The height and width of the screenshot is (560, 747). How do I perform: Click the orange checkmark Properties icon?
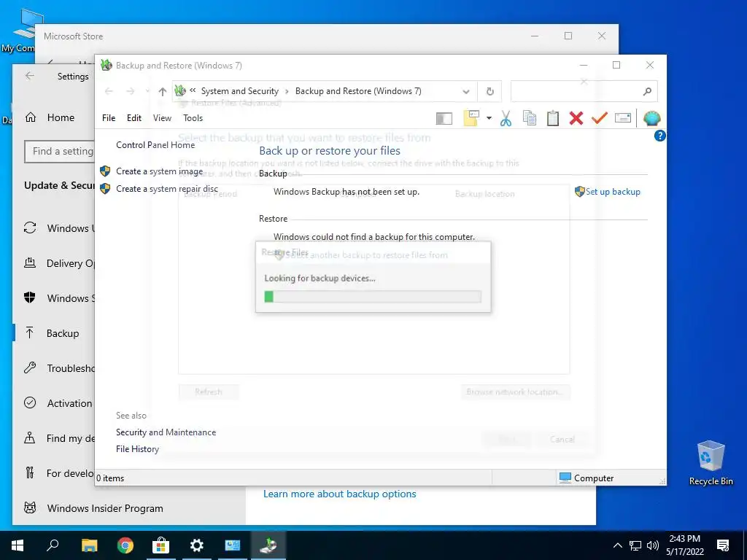click(600, 117)
